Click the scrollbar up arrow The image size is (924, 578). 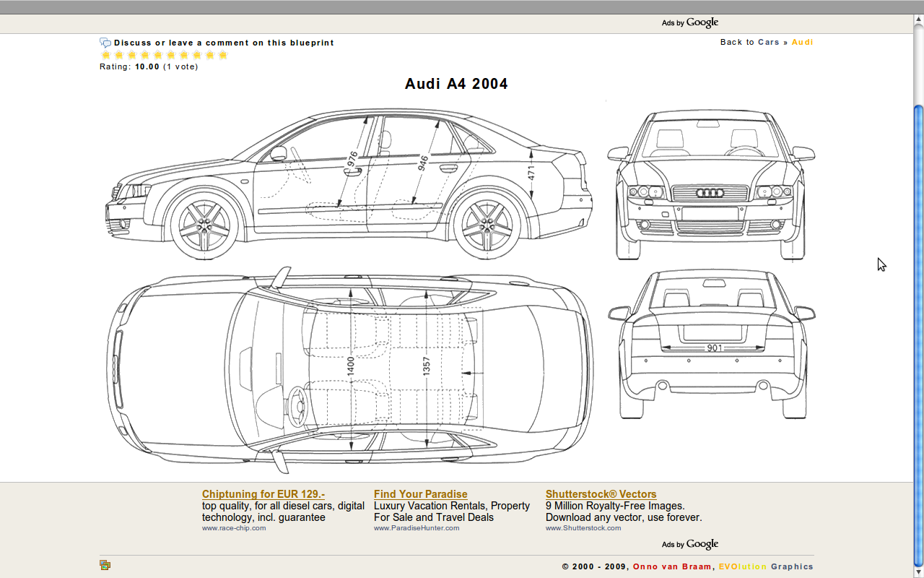point(918,20)
